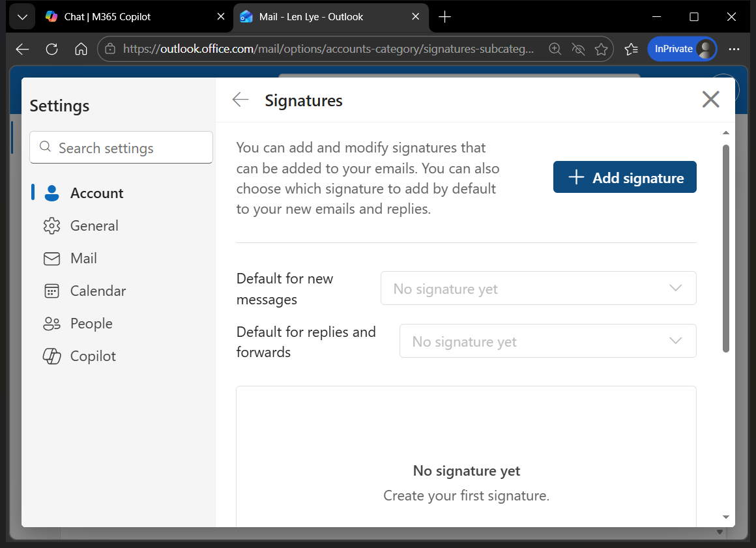This screenshot has width=756, height=548.
Task: Open the M365 Copilot icon on the Chat tab
Action: (51, 16)
